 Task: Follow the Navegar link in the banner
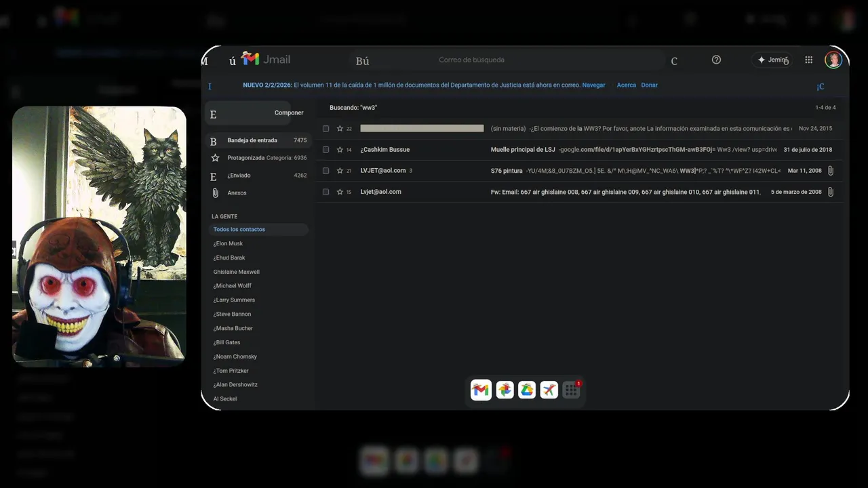coord(593,85)
